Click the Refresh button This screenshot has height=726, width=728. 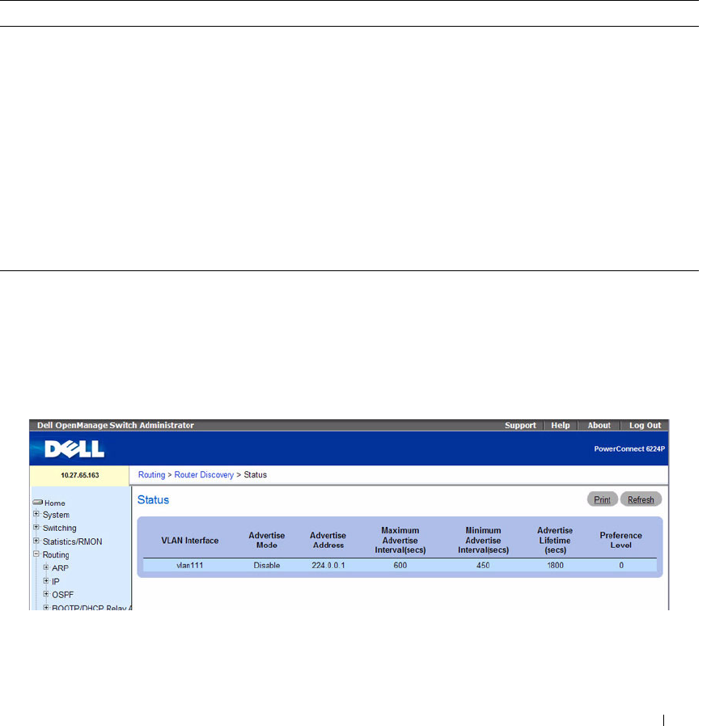point(641,499)
